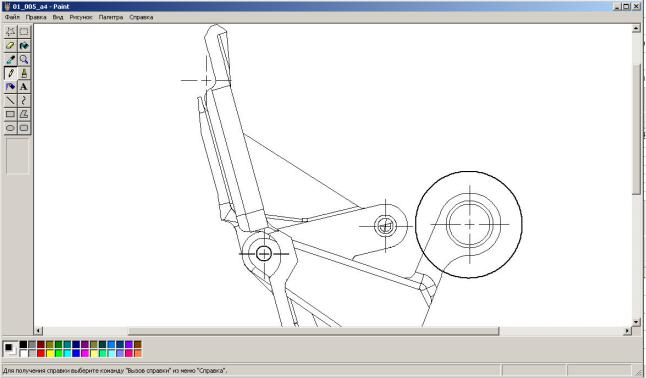Screen dimensions: 646x378
Task: Pick the white color swatch
Action: 23,353
